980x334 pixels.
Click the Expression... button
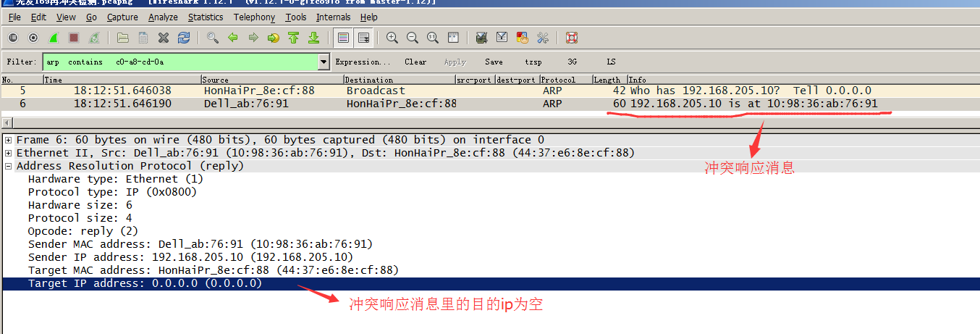(x=363, y=62)
